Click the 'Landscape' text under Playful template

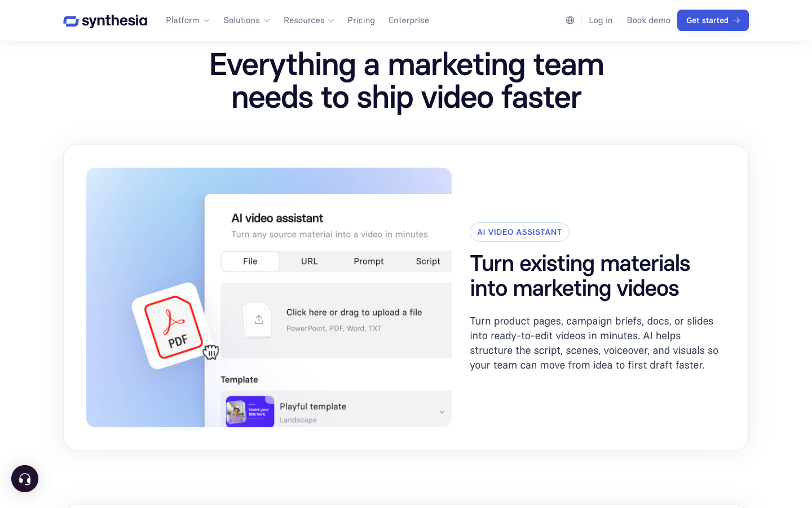[298, 420]
